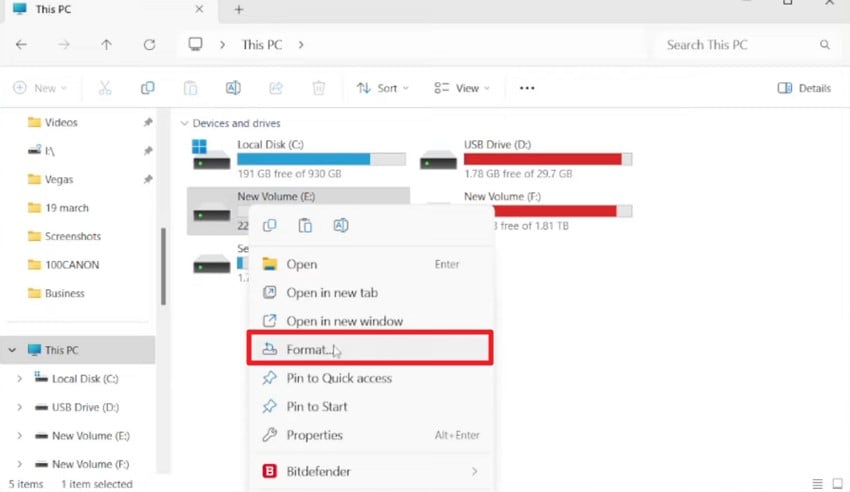This screenshot has height=492, width=850.
Task: Click "1 item selected" in status bar
Action: [96, 484]
